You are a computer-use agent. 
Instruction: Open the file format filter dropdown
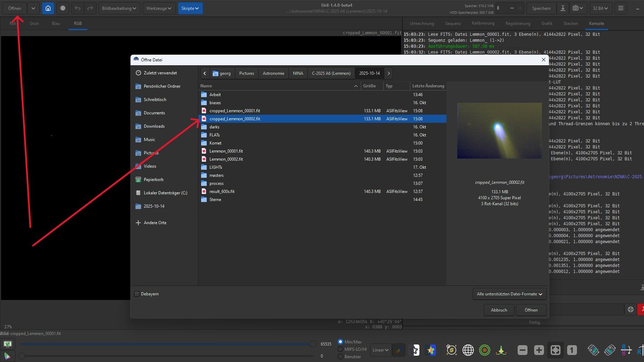click(509, 294)
